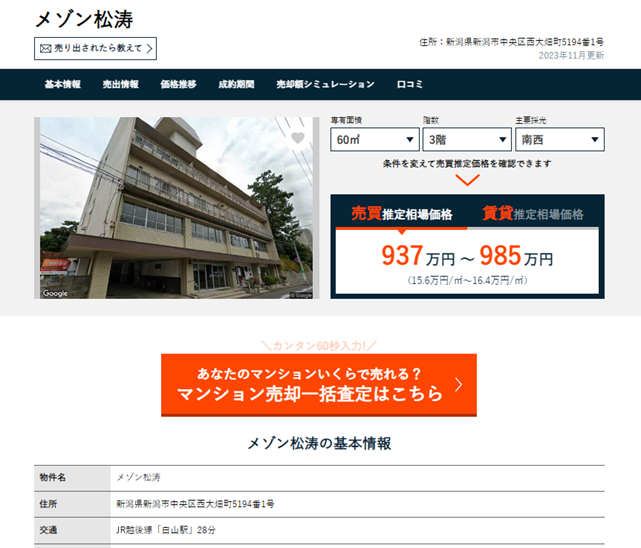Screen dimensions: 641x548
Task: Click the JR越後線「白山駅」28分 cell
Action: point(166,530)
